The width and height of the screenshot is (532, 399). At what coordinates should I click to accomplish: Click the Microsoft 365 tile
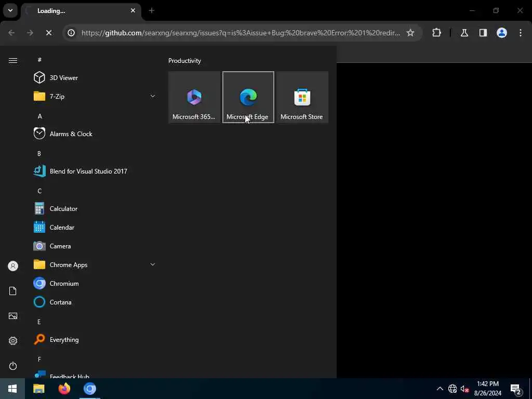pyautogui.click(x=194, y=97)
